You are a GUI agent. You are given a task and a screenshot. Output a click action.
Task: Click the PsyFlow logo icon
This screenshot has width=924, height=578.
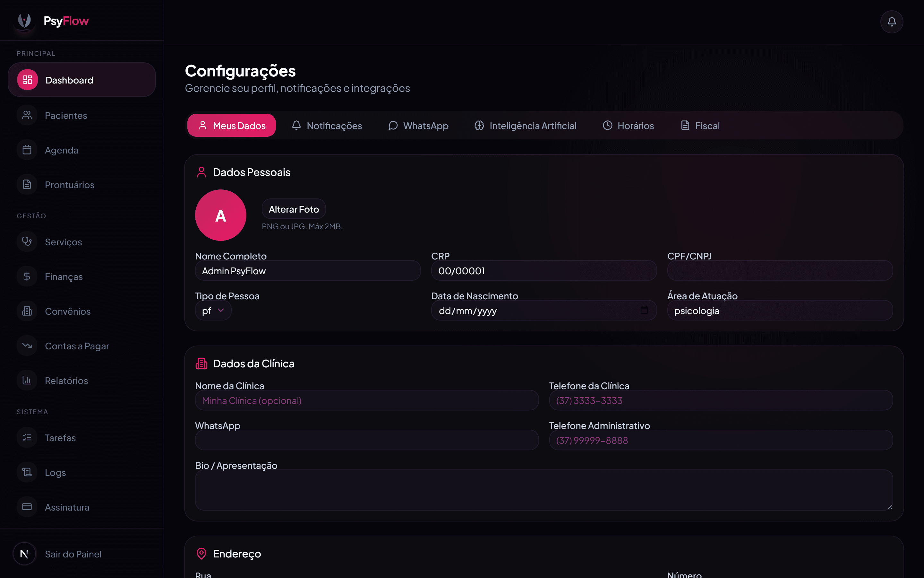[x=24, y=21]
